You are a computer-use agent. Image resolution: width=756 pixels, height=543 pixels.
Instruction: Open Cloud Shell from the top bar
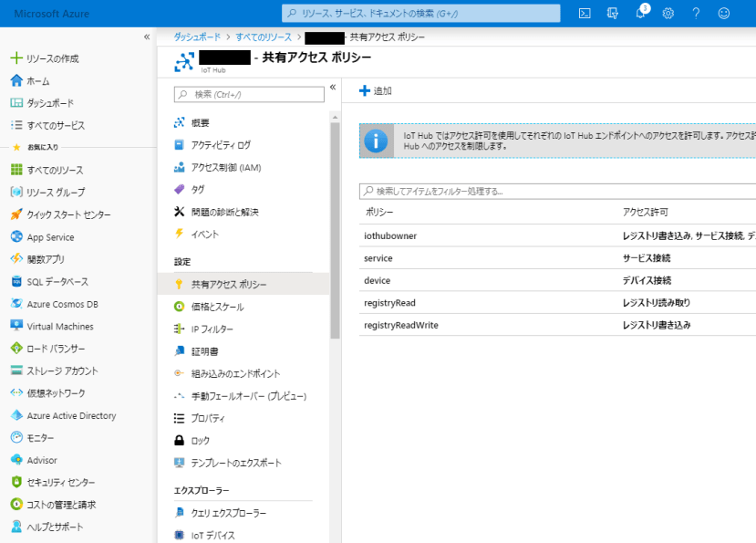tap(585, 14)
